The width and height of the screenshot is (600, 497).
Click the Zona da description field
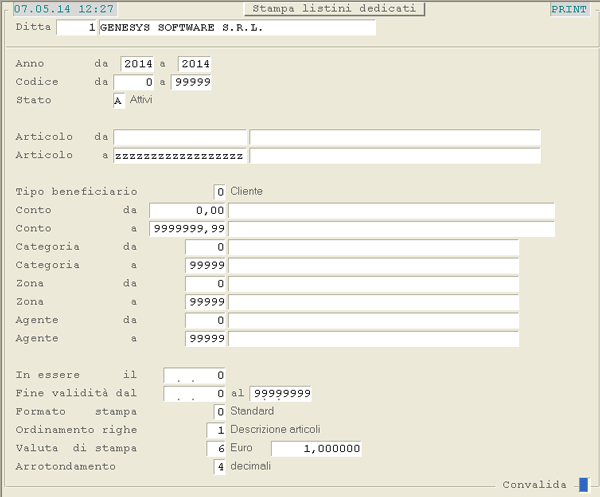(x=373, y=284)
